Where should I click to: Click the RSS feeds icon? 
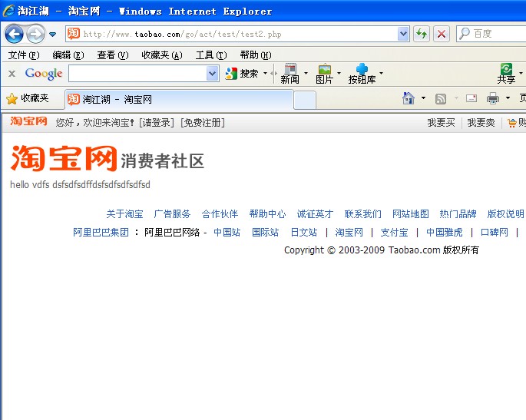(441, 98)
